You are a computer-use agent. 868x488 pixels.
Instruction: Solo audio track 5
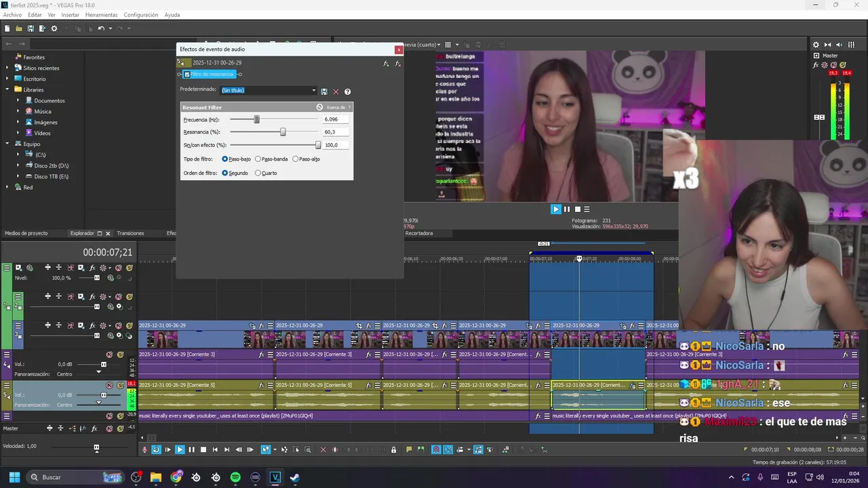[120, 385]
